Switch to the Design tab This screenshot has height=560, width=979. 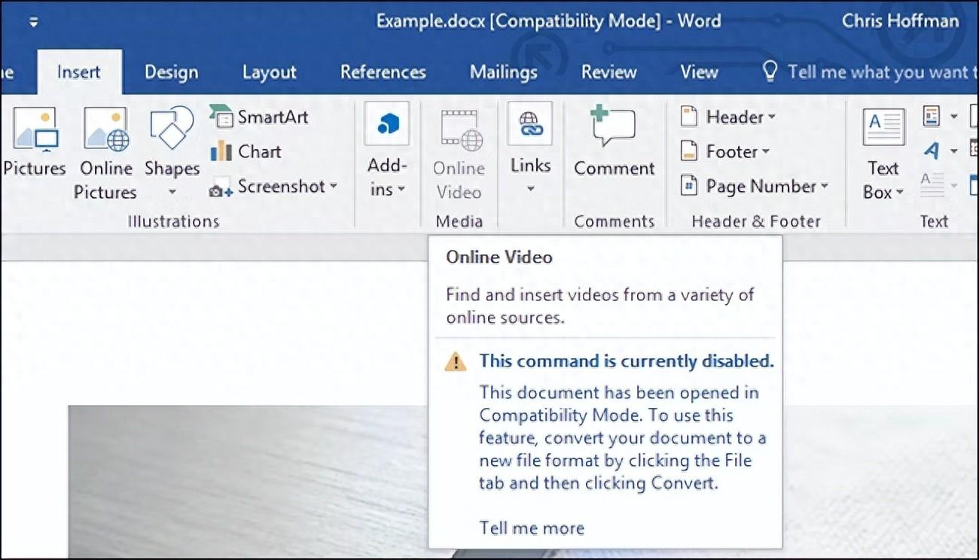click(171, 72)
